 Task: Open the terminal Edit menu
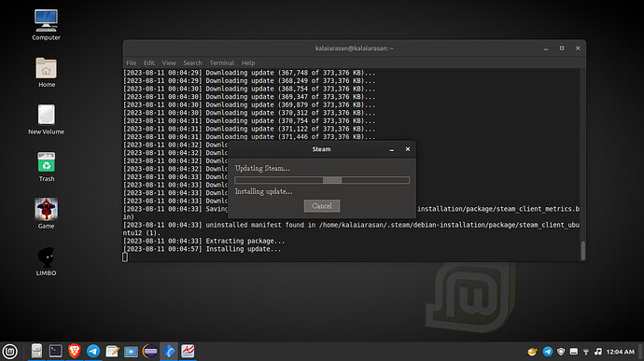coord(149,62)
